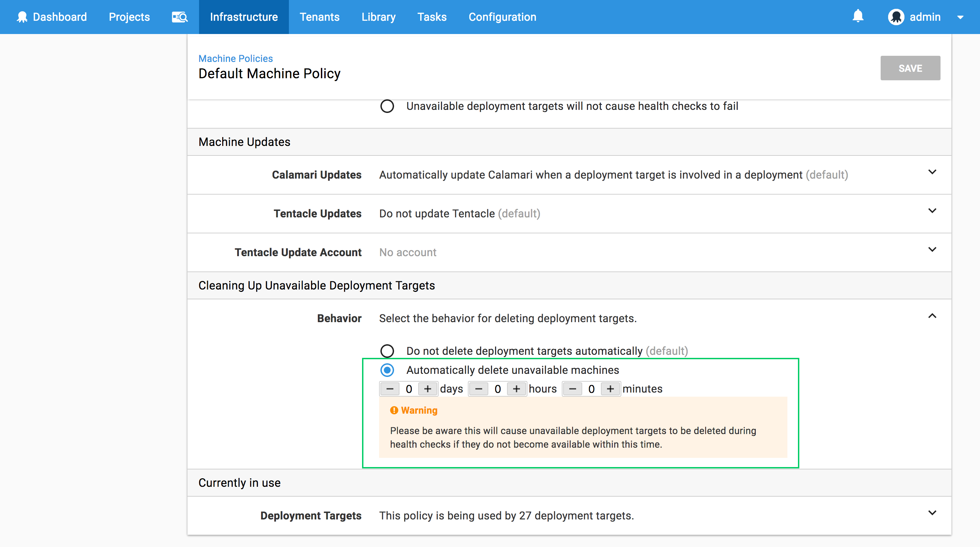980x547 pixels.
Task: Go to the Tenants tab
Action: click(x=319, y=17)
